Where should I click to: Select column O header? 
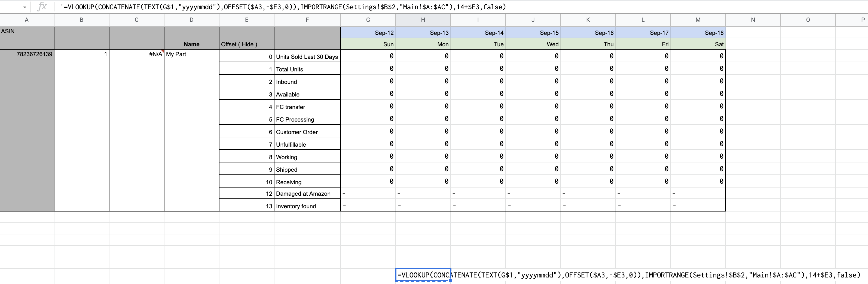(808, 20)
